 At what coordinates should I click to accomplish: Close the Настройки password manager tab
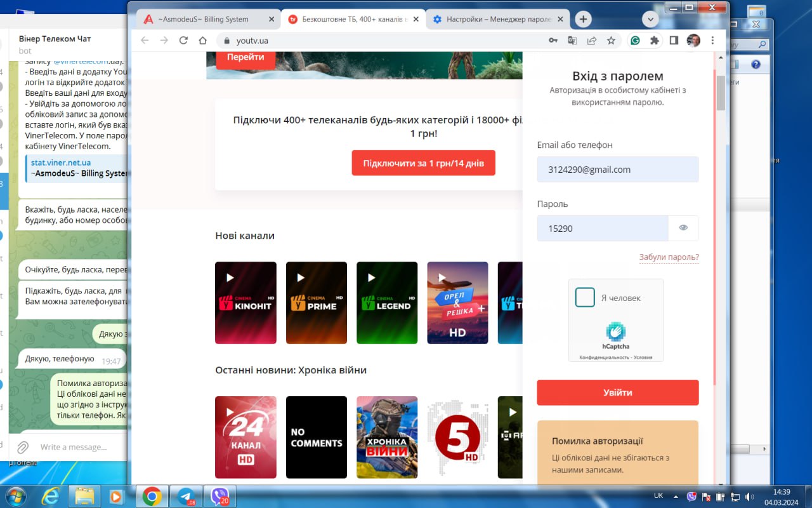coord(559,19)
